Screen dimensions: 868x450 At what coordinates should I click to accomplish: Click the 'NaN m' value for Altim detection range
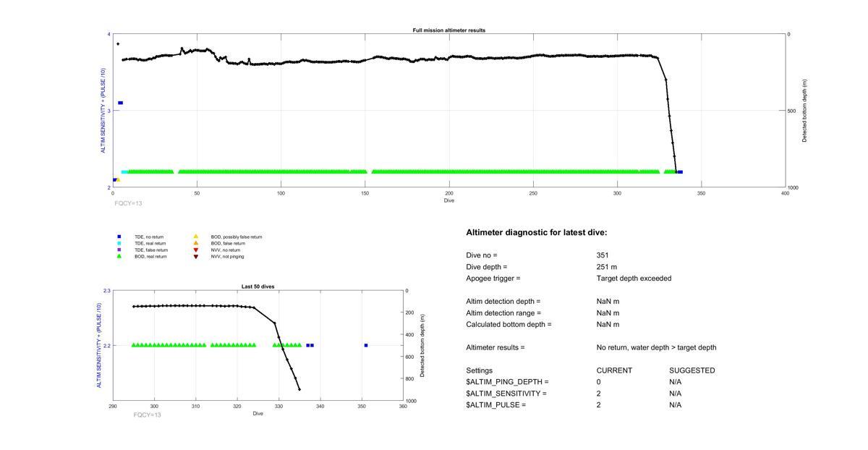point(608,313)
